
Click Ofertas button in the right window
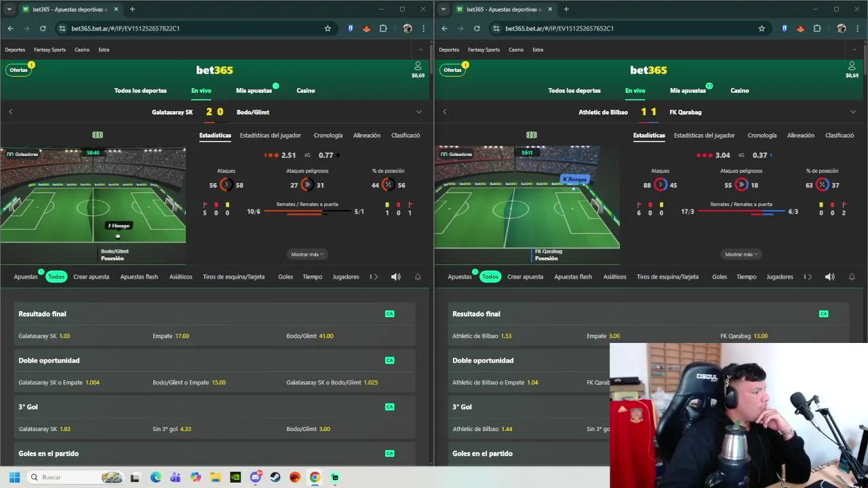pos(452,70)
